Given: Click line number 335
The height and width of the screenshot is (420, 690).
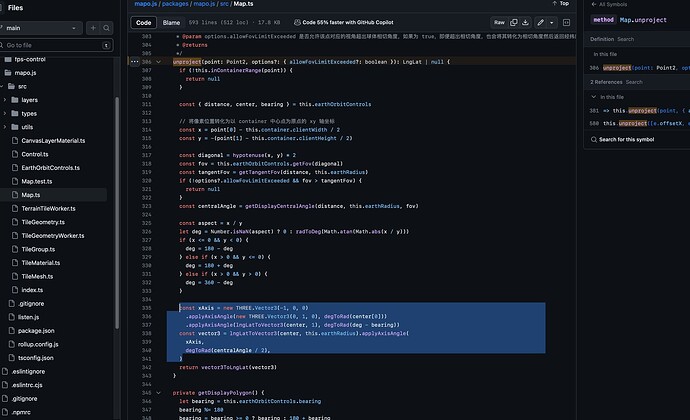Looking at the screenshot, I should pos(147,308).
